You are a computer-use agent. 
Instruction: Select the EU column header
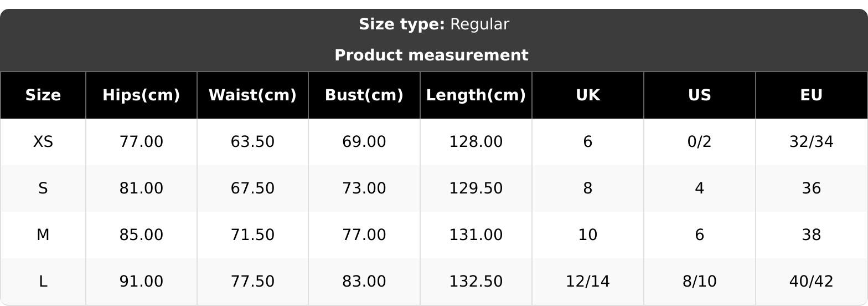point(811,95)
